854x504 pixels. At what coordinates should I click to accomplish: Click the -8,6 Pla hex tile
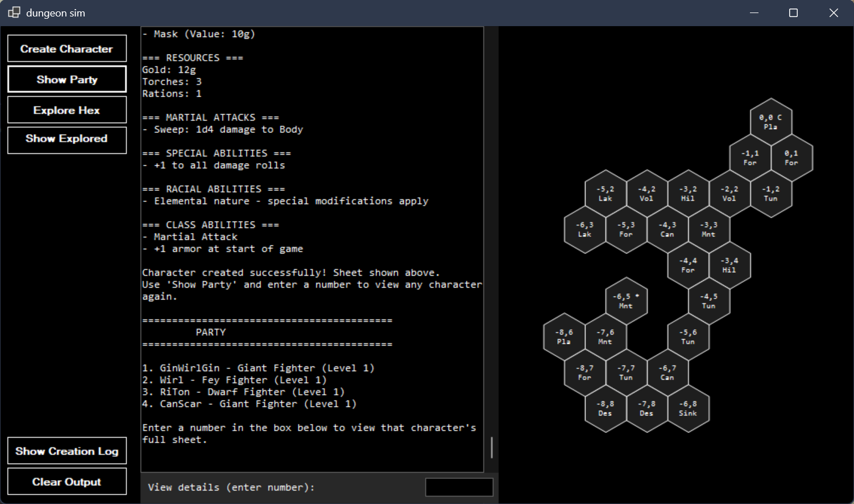pos(563,337)
